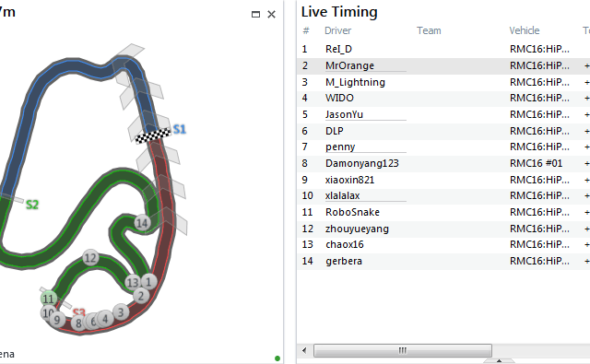
Task: Click the left arrow of horizontal scrollbar
Action: click(x=304, y=350)
